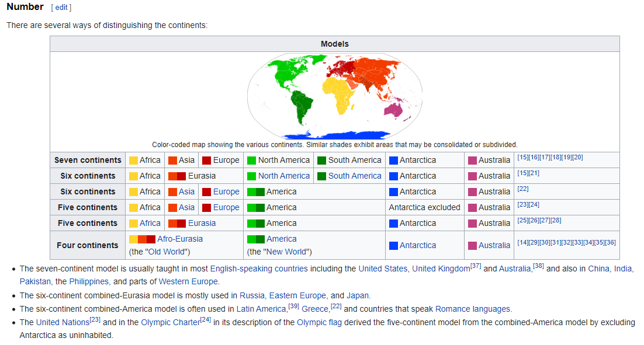
Task: Open the Romance languages link
Action: point(472,309)
